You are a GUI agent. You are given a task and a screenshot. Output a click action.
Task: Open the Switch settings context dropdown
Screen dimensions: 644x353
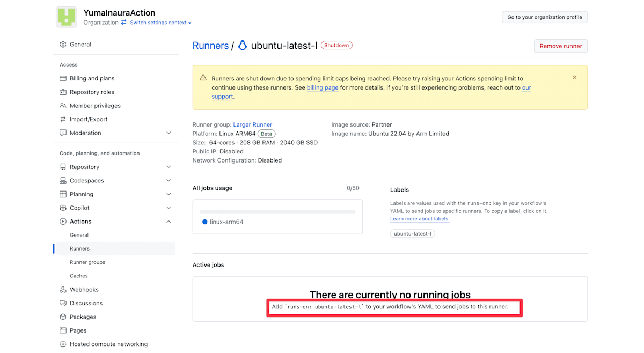160,23
